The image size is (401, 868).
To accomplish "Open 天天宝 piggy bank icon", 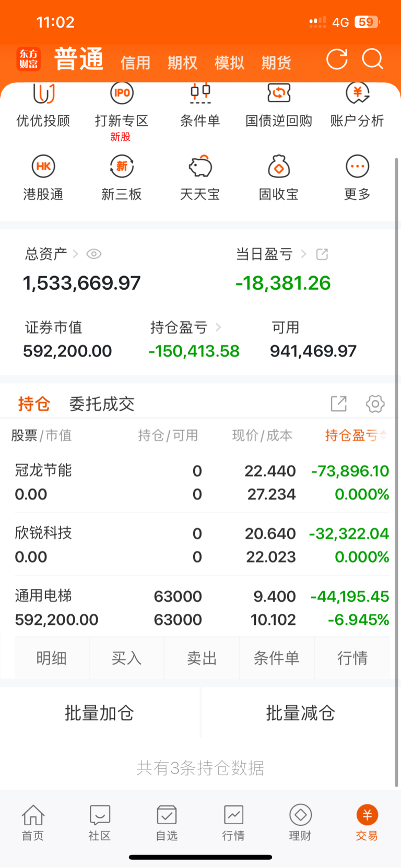I will [200, 167].
